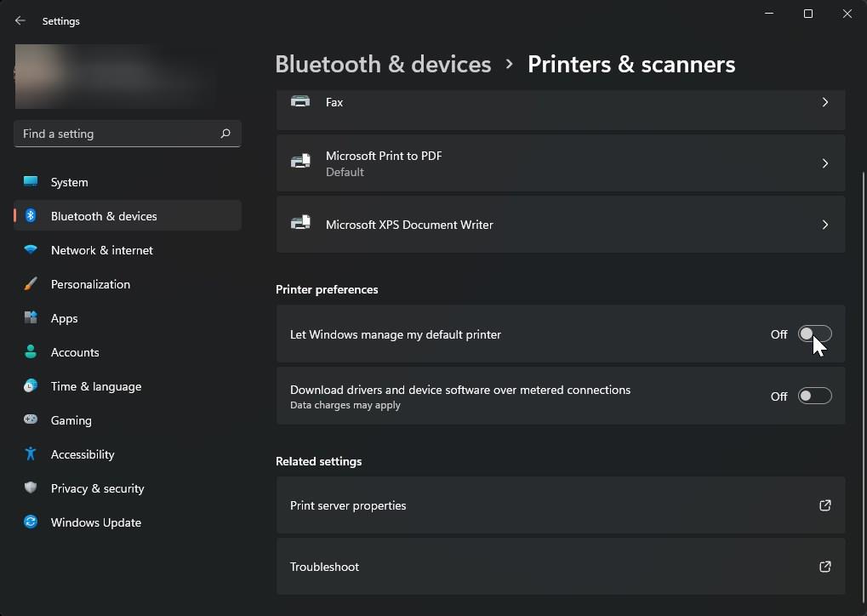Turn on downloading drivers over metered connections
867x616 pixels.
(x=814, y=396)
